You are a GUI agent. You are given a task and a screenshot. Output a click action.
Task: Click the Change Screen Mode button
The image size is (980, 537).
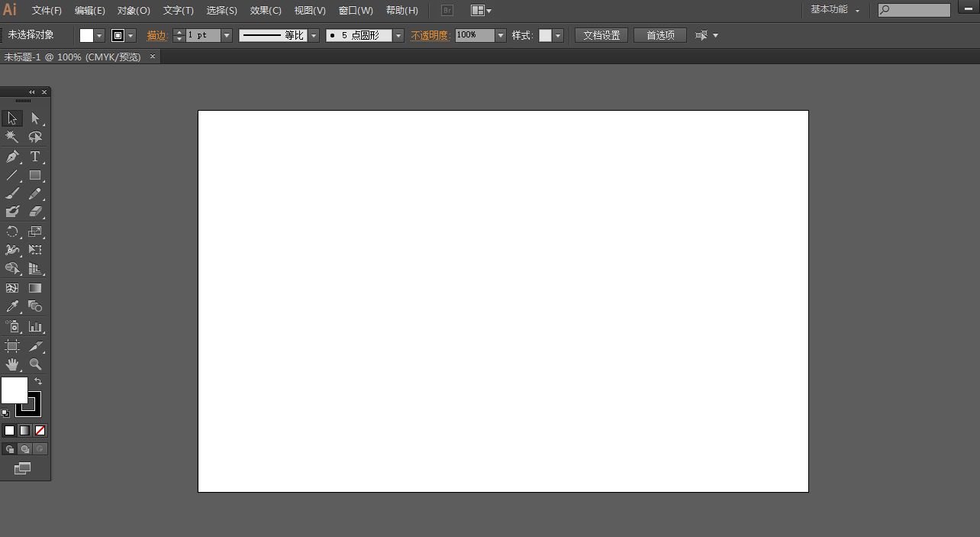click(23, 468)
